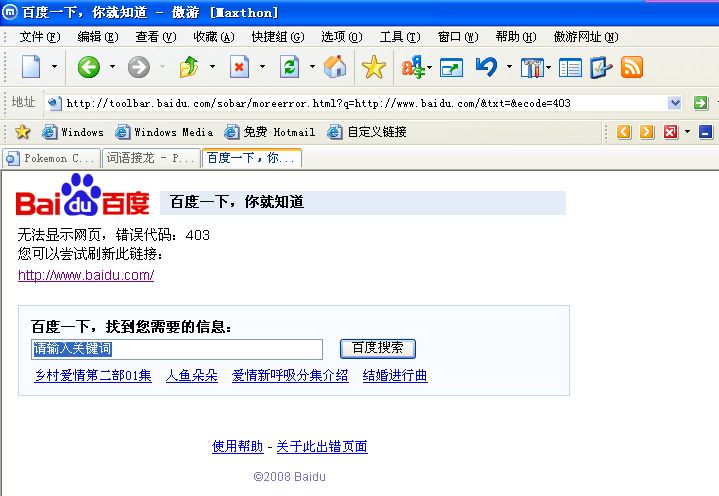Open the Refresh dropdown arrow
This screenshot has width=719, height=496.
(x=312, y=67)
